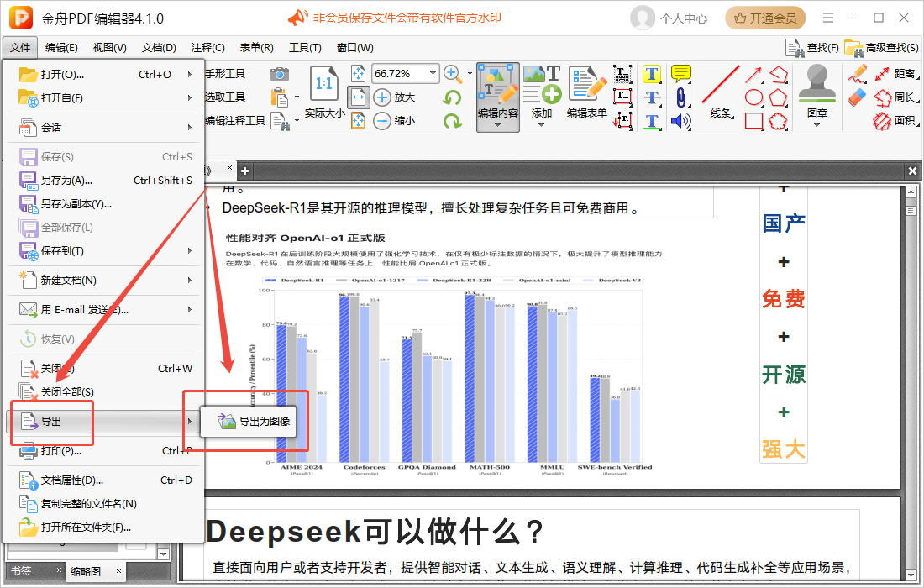
Task: Click the 查找(F) find button
Action: click(x=812, y=48)
